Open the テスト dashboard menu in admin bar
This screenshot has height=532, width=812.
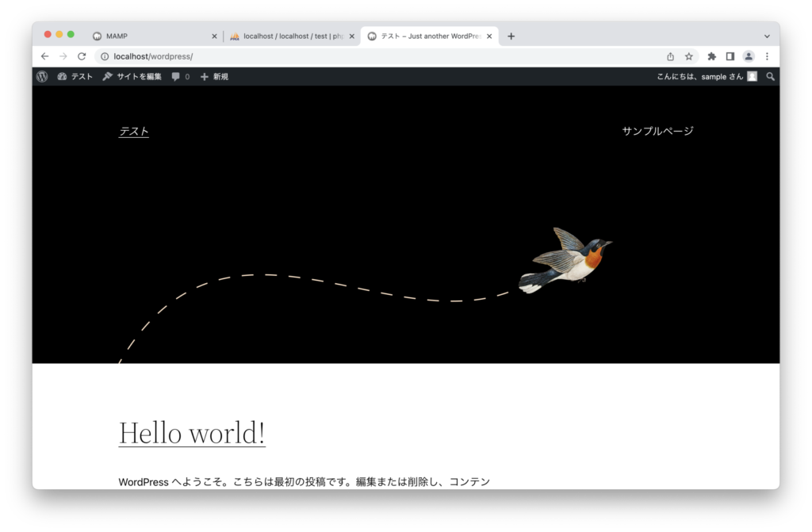(x=75, y=77)
